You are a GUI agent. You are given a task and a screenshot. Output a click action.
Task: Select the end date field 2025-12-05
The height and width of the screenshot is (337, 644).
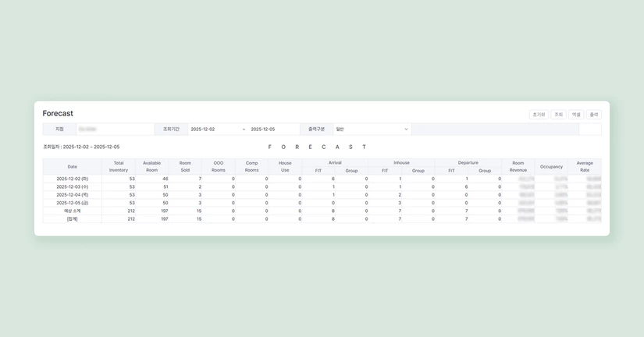[x=274, y=129]
